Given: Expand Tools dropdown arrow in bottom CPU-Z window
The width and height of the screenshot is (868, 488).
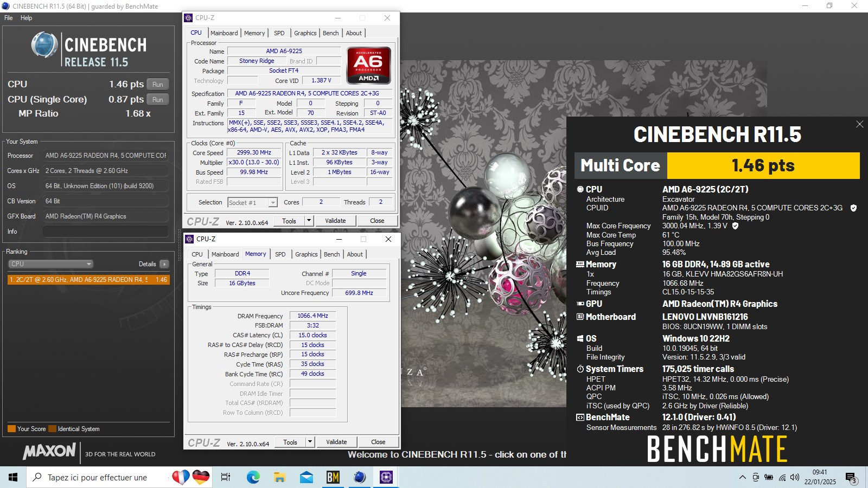Looking at the screenshot, I should (310, 442).
